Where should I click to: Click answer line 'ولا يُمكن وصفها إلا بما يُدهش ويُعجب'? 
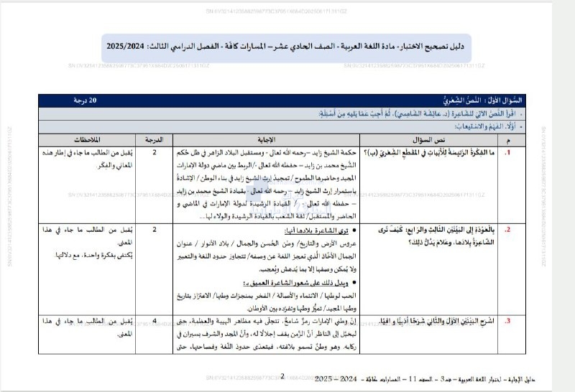point(308,270)
